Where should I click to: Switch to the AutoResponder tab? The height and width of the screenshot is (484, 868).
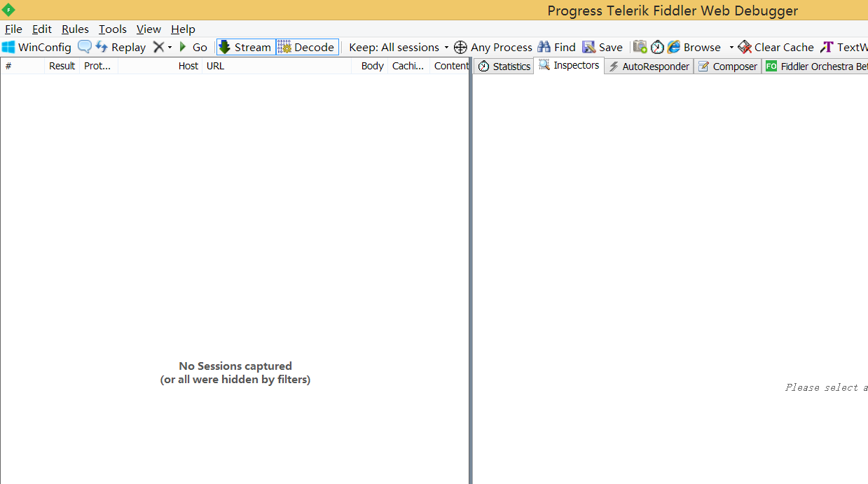point(649,66)
